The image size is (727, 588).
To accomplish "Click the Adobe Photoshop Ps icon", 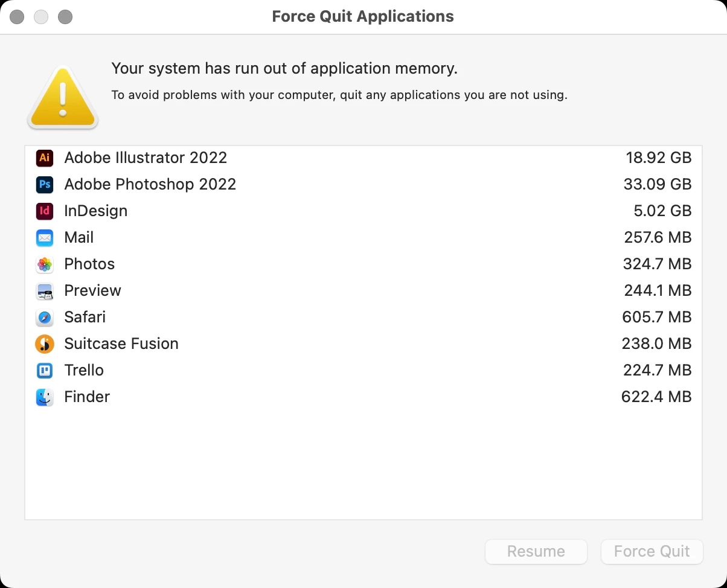I will 45,184.
